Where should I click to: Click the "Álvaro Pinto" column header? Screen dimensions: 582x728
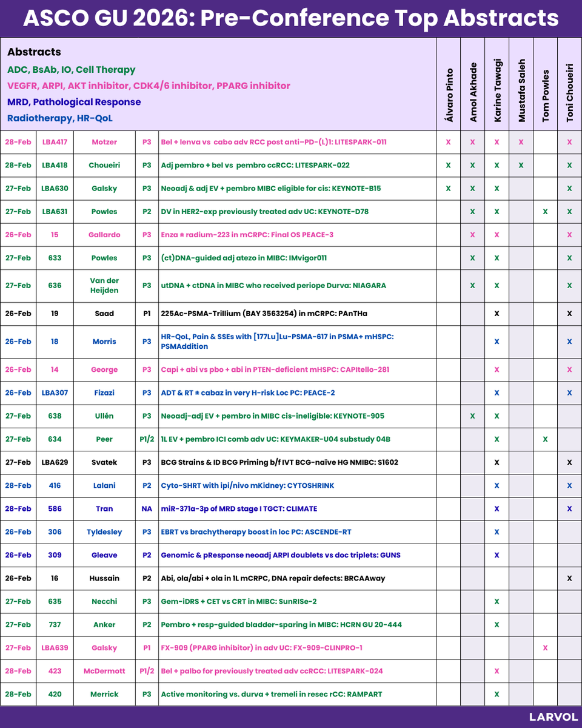[x=449, y=95]
